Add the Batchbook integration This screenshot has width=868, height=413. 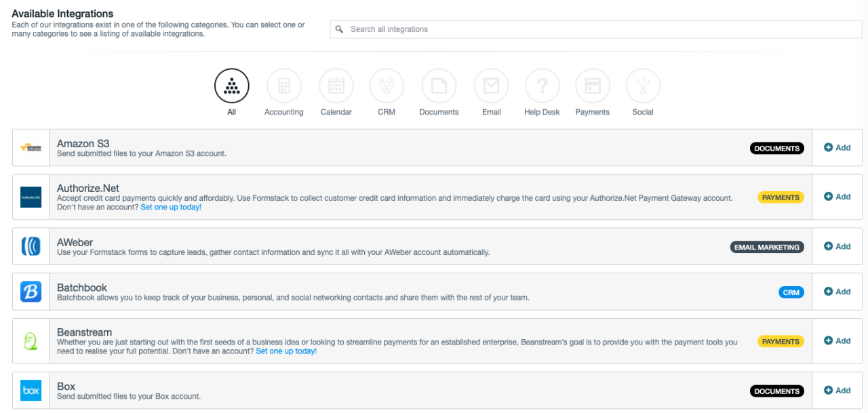837,292
